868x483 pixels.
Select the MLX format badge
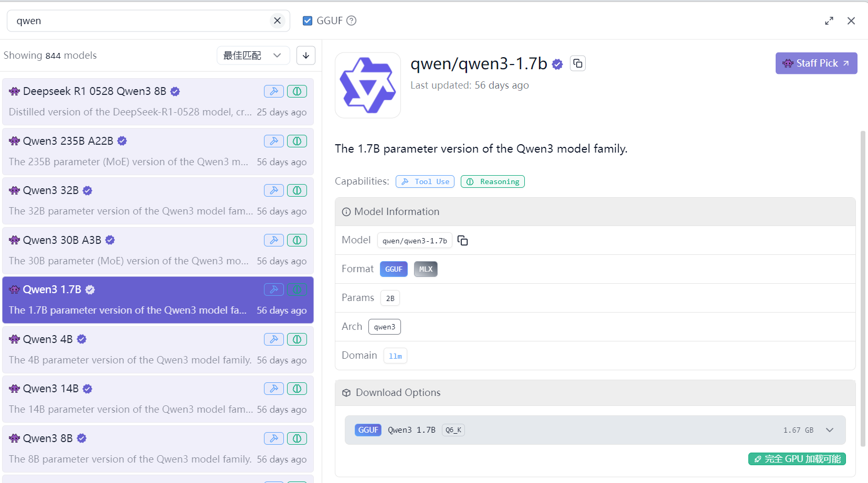426,269
